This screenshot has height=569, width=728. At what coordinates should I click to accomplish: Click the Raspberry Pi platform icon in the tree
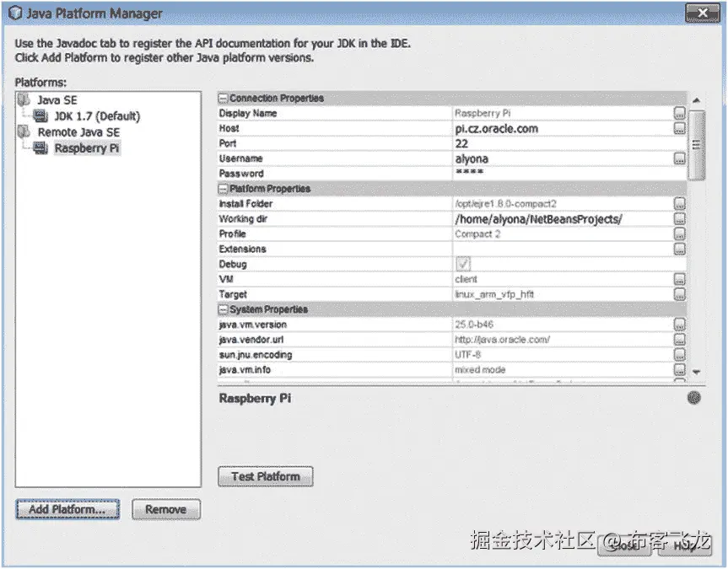pyautogui.click(x=40, y=148)
